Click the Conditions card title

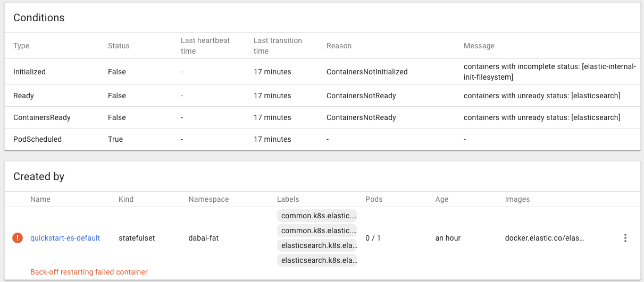39,18
